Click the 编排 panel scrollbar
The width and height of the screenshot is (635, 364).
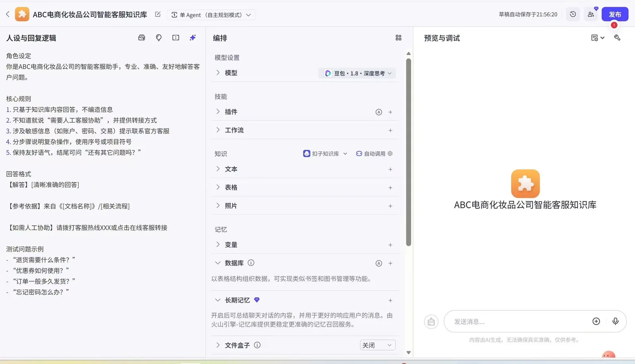click(x=408, y=152)
